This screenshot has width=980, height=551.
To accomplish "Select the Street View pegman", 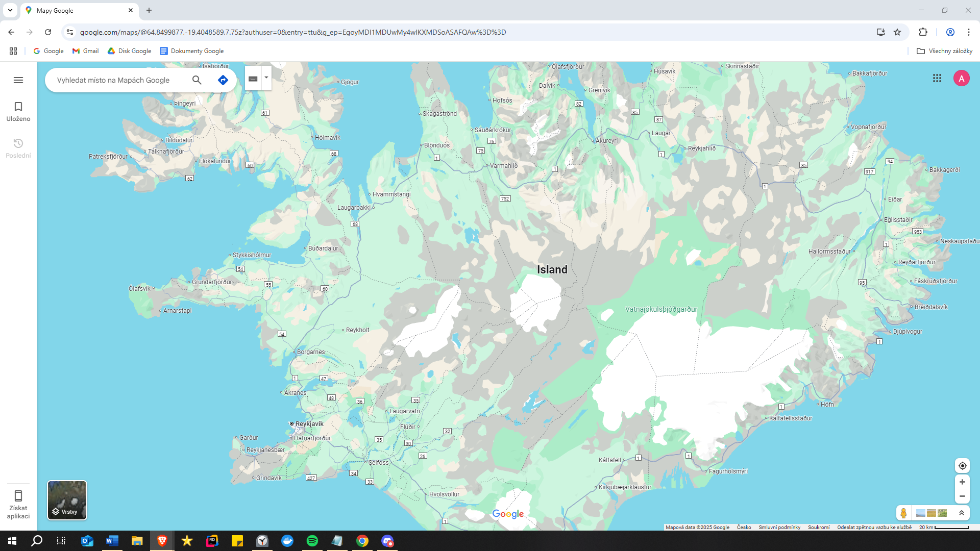I will pos(903,513).
